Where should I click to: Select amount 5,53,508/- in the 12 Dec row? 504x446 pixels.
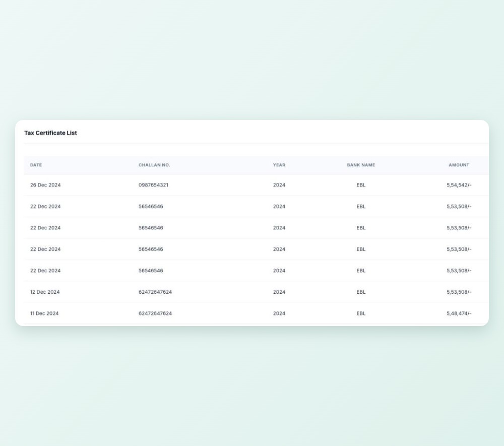(x=459, y=292)
